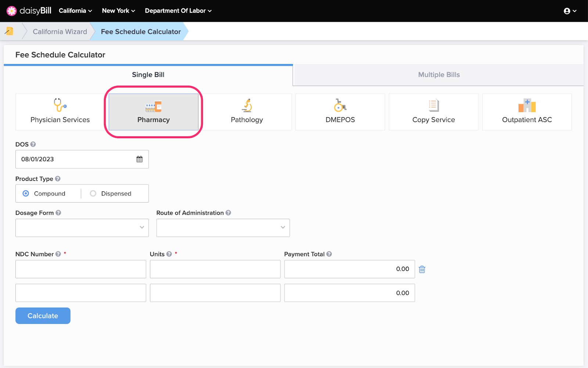Select the Physician Services stethoscope tile

pos(60,112)
